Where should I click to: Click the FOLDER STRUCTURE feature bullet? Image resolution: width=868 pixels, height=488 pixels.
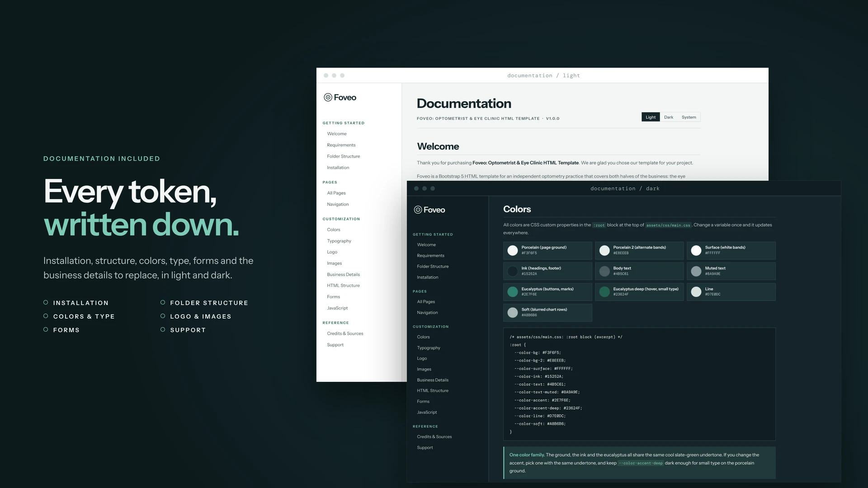pyautogui.click(x=204, y=303)
